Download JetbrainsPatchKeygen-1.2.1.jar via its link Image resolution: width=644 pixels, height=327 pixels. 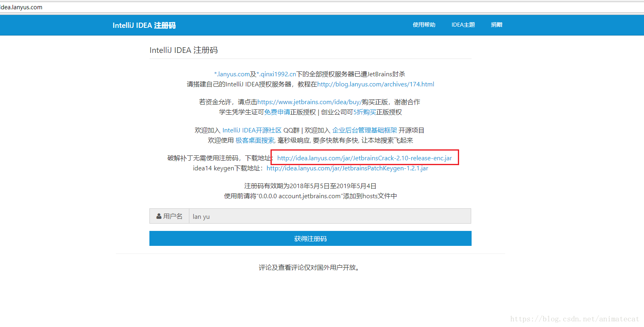[x=347, y=168]
